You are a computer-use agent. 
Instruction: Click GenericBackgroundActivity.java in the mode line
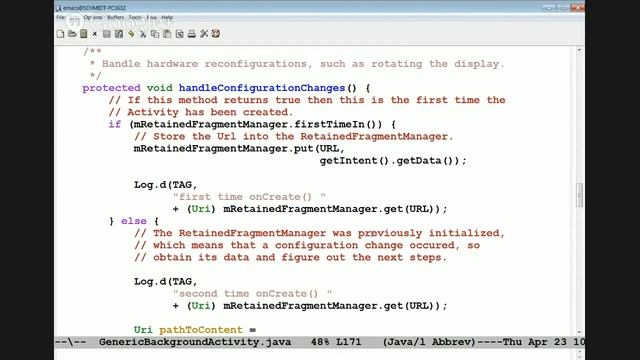195,342
